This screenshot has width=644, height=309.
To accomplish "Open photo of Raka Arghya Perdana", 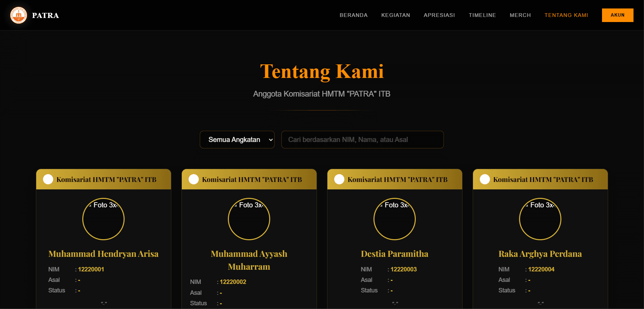I will [x=540, y=219].
